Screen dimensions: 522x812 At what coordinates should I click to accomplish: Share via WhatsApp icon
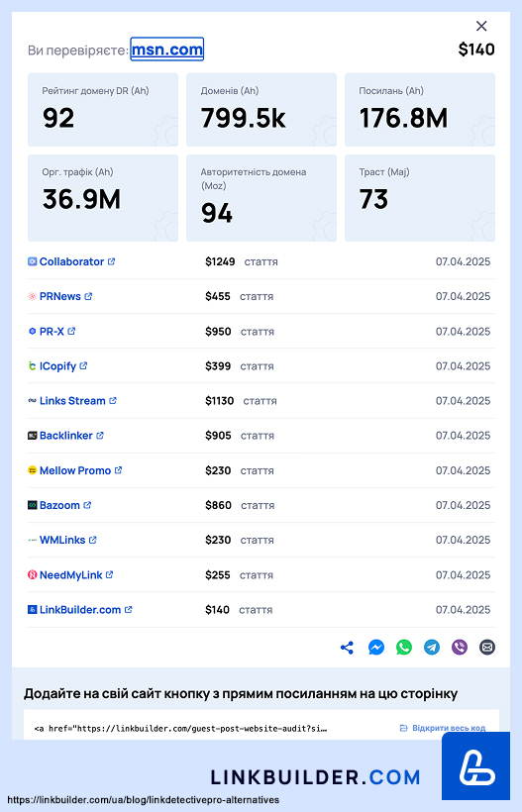[404, 648]
